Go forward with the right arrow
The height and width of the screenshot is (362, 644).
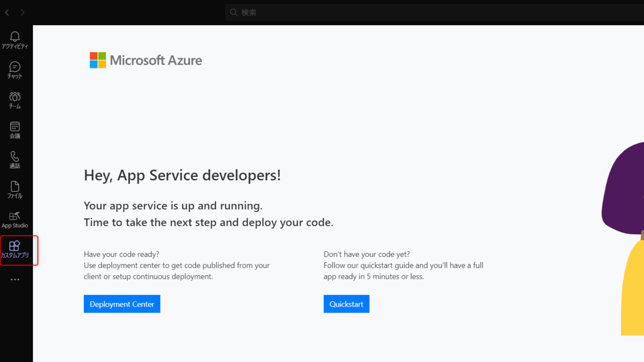click(23, 12)
